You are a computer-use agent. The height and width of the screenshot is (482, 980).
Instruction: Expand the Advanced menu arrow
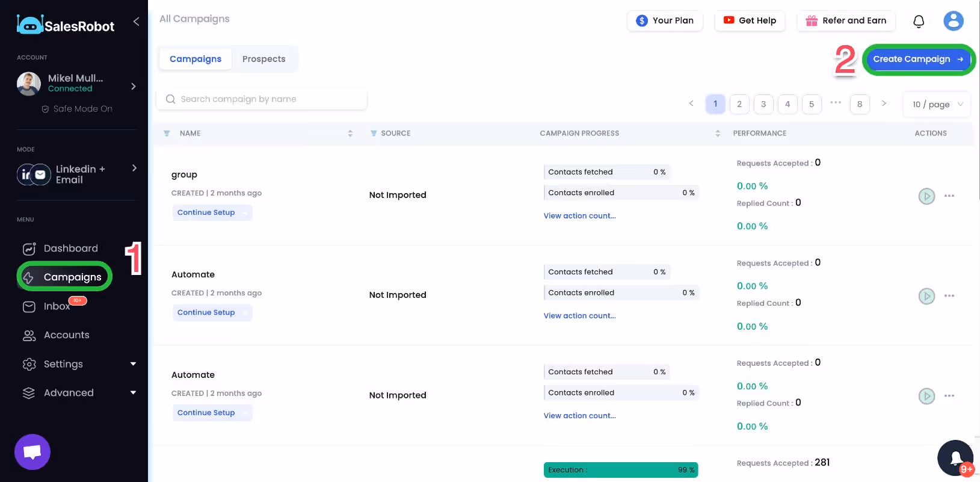(x=133, y=393)
